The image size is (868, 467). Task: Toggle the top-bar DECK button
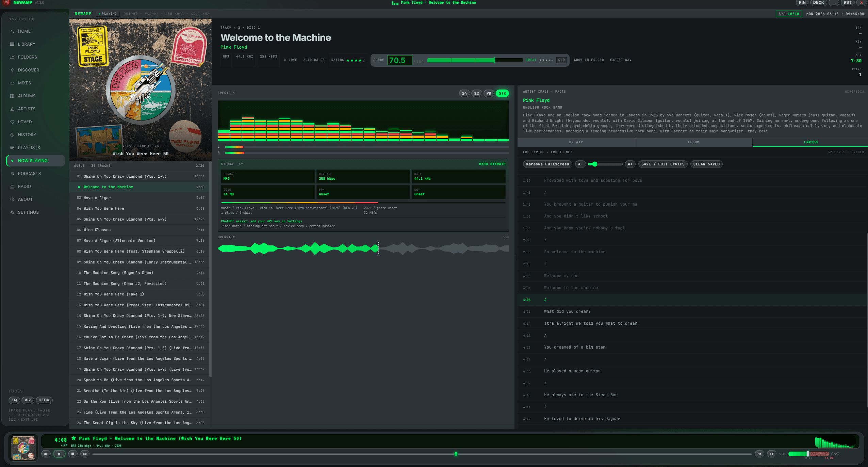point(818,3)
